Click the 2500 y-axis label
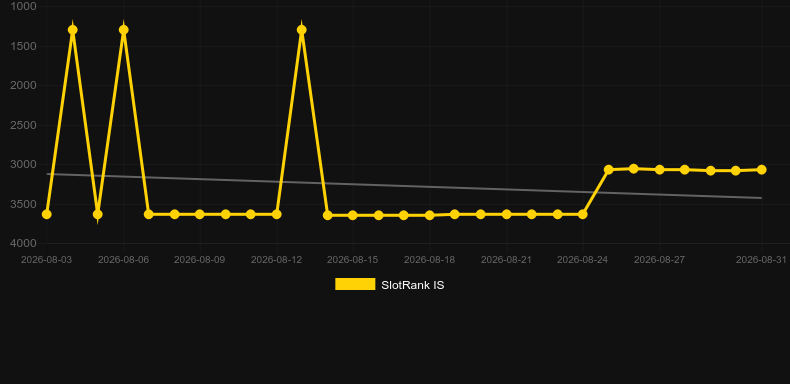Viewport: 790px width, 384px height. [24, 125]
